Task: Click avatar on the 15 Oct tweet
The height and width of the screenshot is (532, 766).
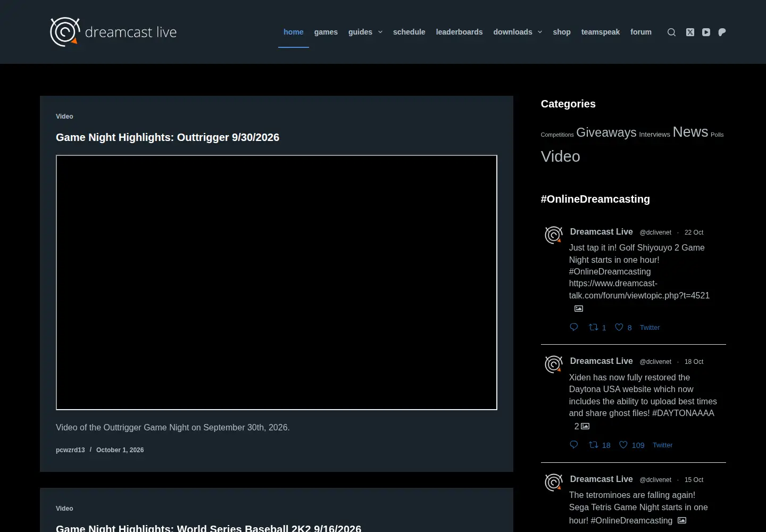Action: [x=554, y=483]
